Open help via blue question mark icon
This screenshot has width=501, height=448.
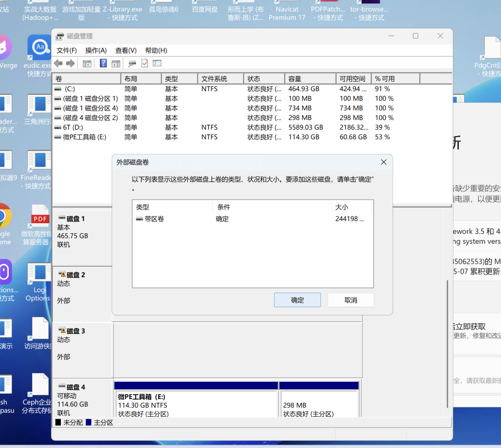click(103, 63)
